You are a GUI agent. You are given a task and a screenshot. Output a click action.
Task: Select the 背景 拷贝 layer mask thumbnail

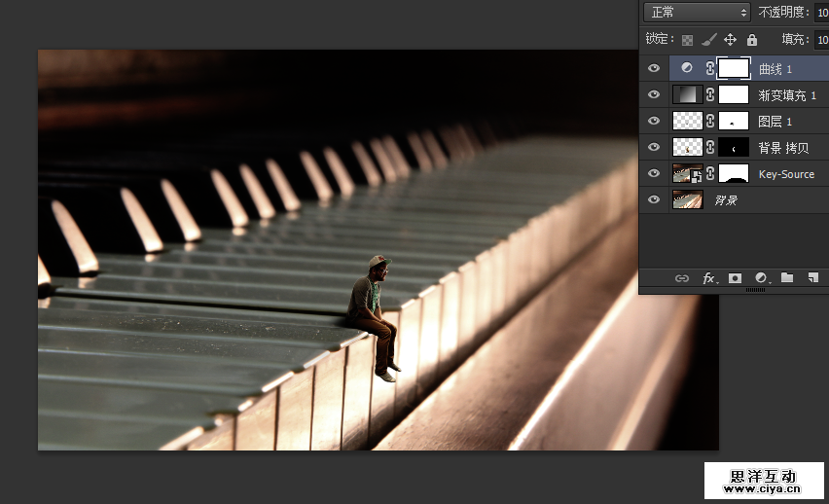(734, 148)
